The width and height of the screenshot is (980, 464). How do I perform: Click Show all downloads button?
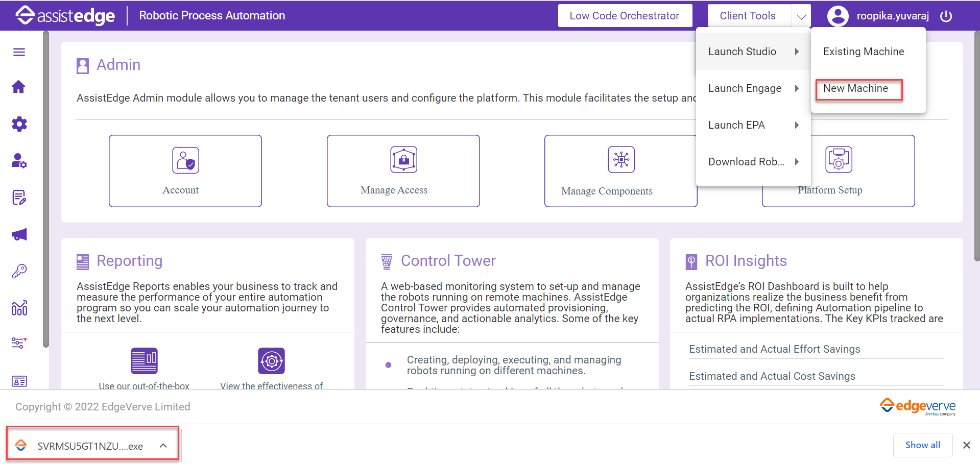(923, 445)
